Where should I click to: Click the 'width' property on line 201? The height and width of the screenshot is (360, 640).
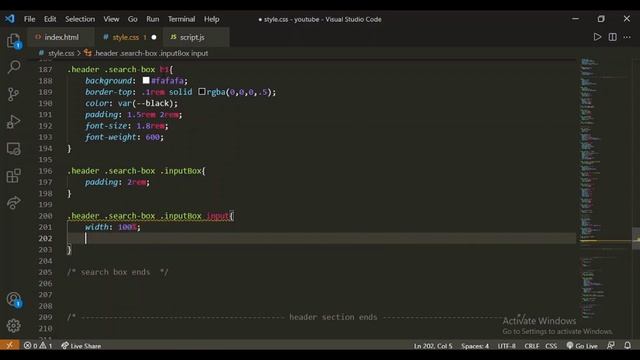click(x=97, y=227)
